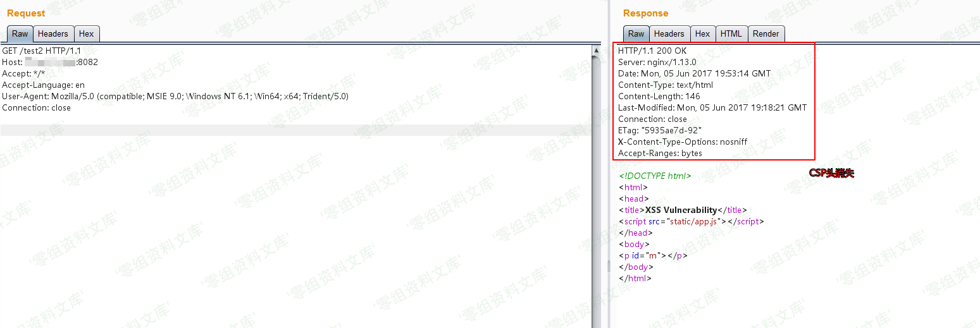Select the Response Raw tab
Viewport: 980px width, 328px height.
[636, 34]
